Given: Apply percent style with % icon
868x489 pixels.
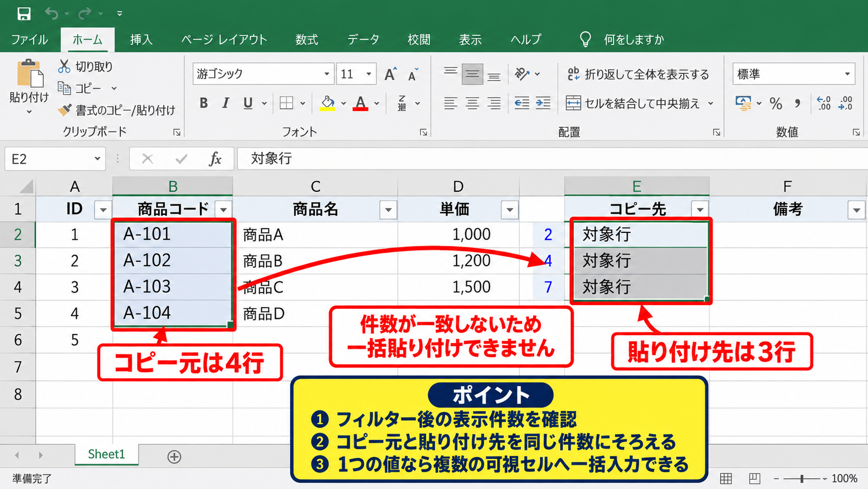Looking at the screenshot, I should pos(776,103).
